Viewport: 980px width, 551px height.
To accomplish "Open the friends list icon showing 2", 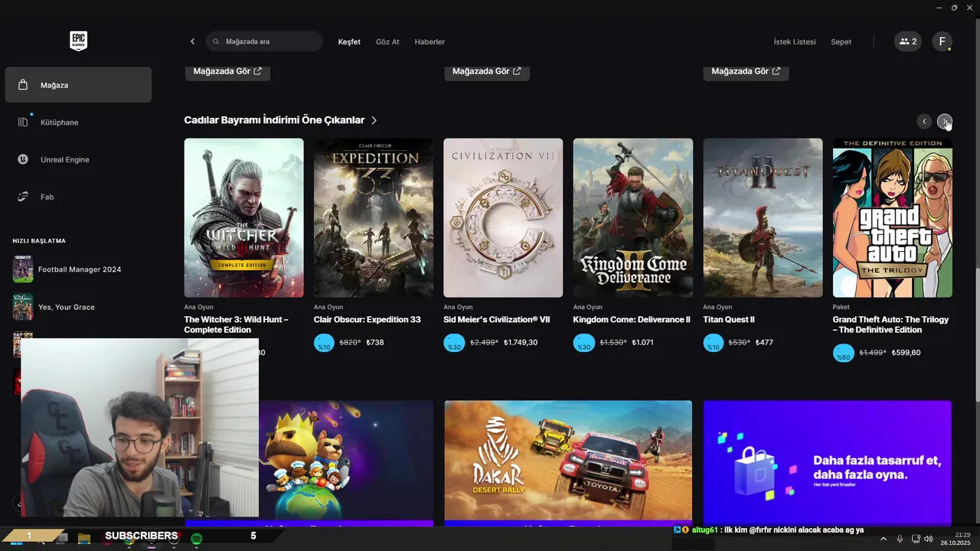I will point(908,41).
